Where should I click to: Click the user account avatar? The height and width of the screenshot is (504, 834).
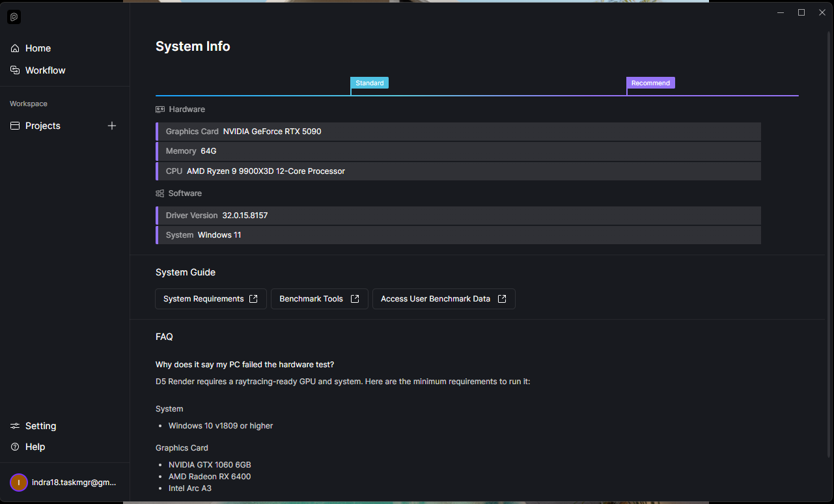19,483
